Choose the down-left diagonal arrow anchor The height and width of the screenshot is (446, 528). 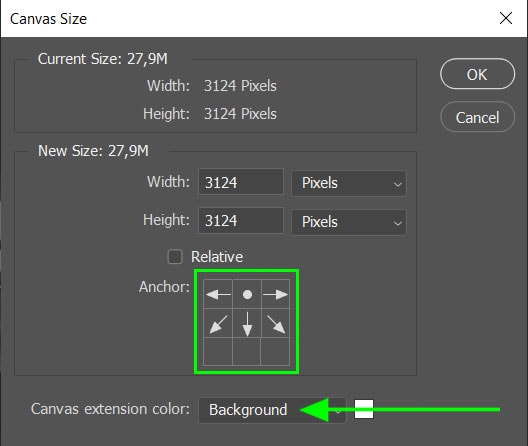coord(218,323)
